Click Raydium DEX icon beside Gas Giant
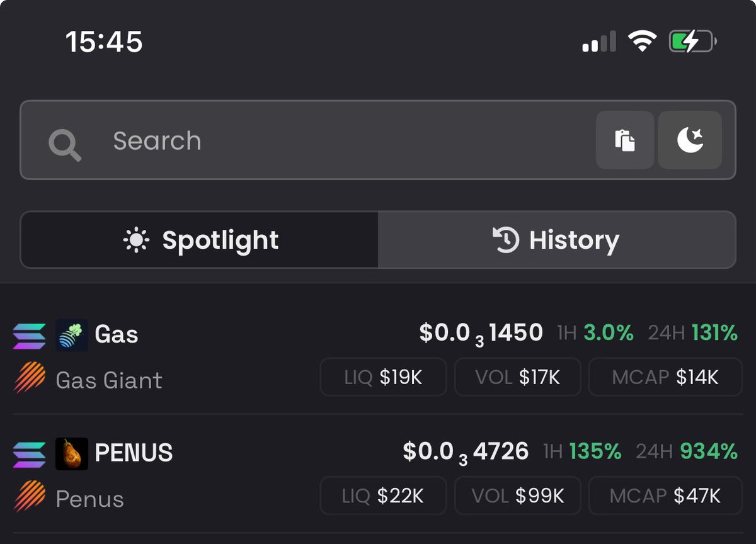The width and height of the screenshot is (756, 544). pyautogui.click(x=29, y=378)
